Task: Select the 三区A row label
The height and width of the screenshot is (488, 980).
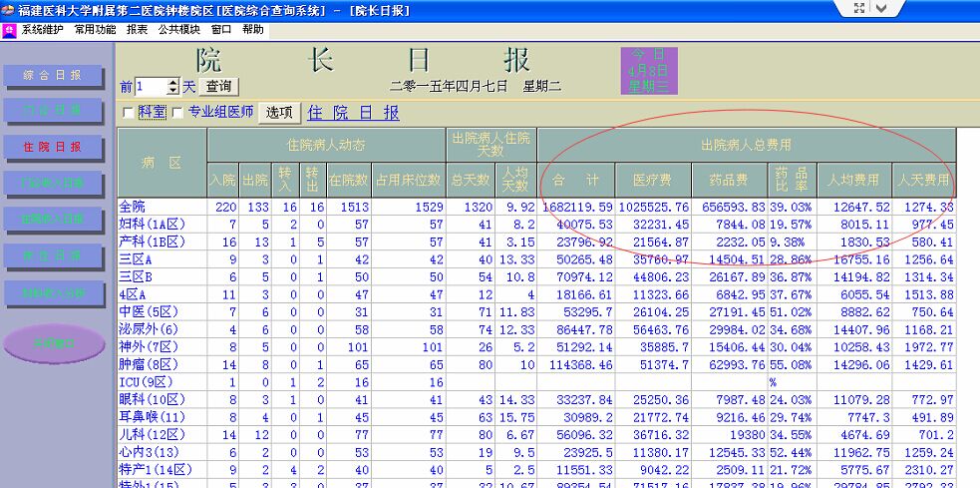Action: point(136,259)
